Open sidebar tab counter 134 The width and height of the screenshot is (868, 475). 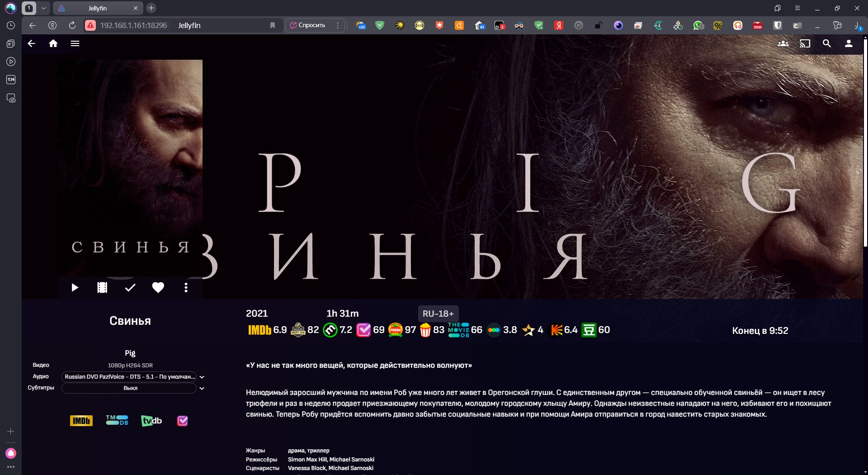11,80
